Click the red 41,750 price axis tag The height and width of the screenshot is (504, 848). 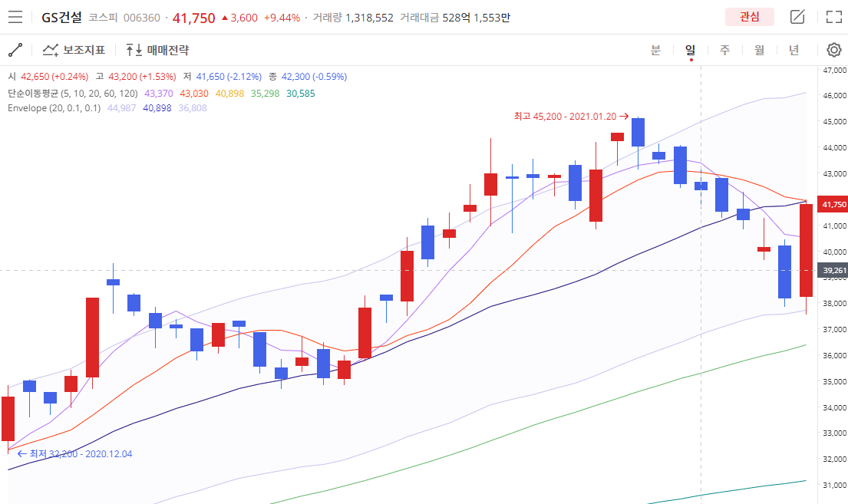click(x=833, y=204)
